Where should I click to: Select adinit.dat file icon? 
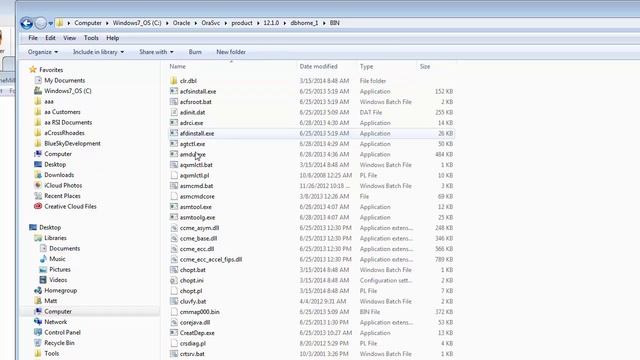[174, 112]
